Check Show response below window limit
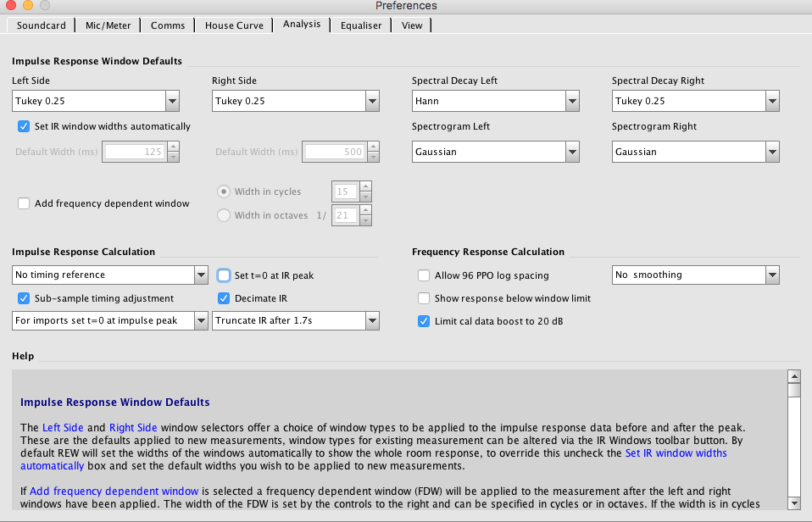 pos(424,298)
